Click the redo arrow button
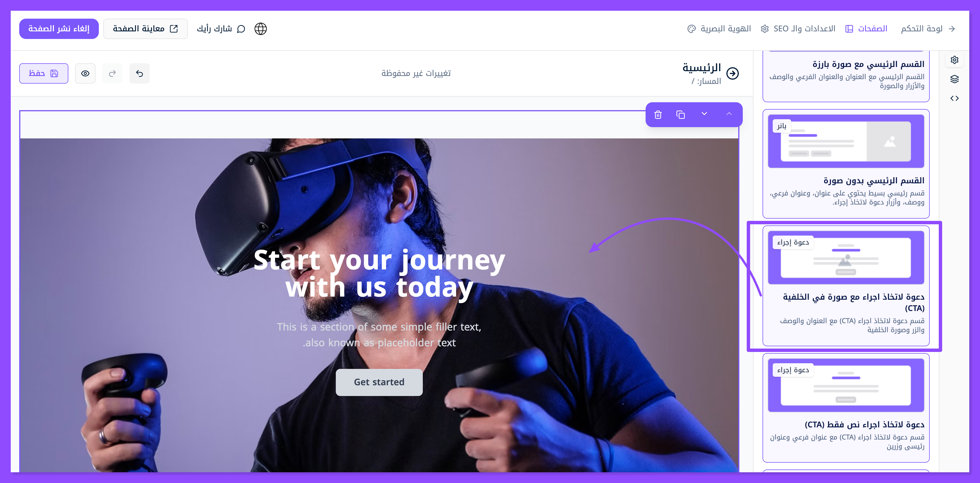This screenshot has width=980, height=483. click(112, 73)
